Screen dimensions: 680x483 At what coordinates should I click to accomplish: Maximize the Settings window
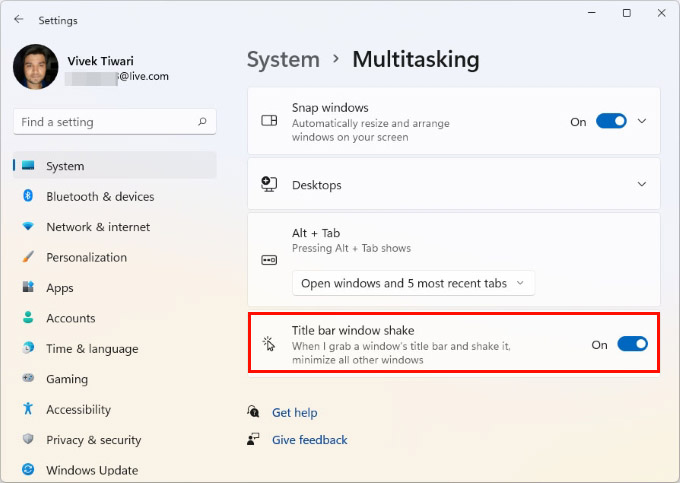[627, 13]
